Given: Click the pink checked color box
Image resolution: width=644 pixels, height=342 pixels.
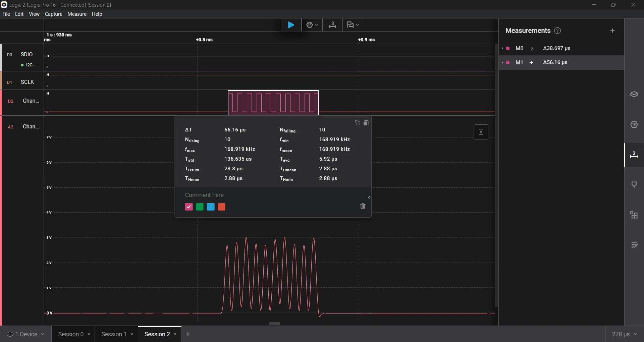Looking at the screenshot, I should tap(189, 207).
